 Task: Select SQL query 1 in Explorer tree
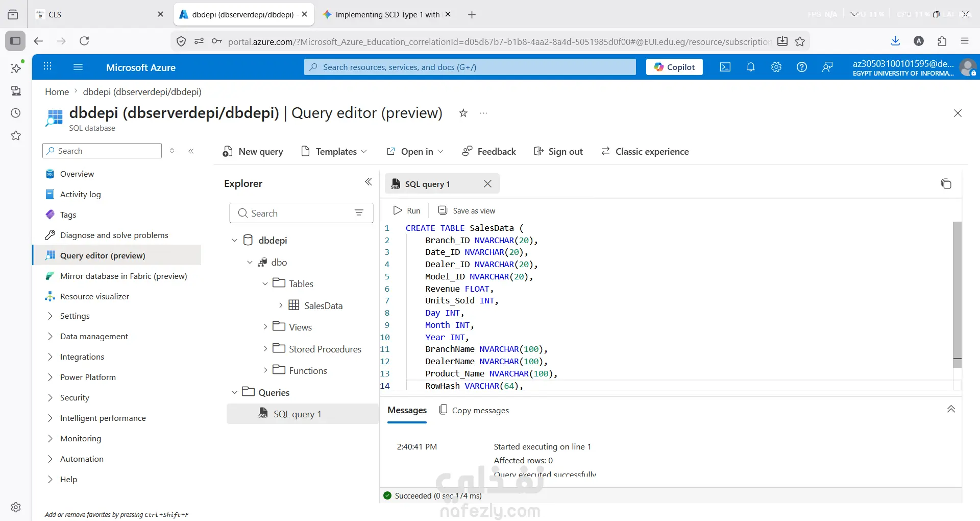302,414
